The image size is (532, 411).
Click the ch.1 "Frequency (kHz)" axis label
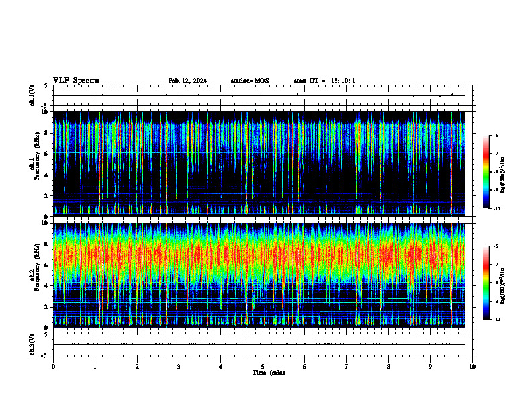click(36, 156)
